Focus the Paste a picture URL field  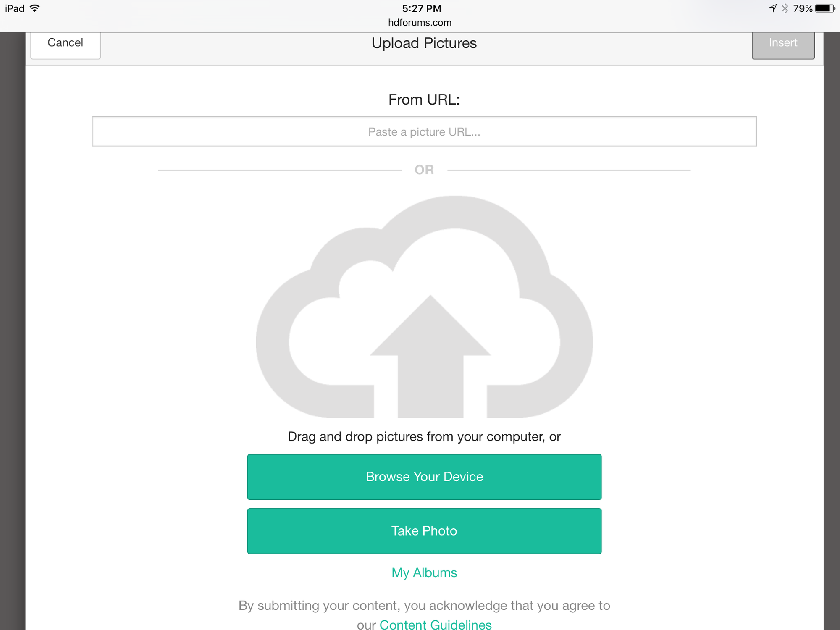pyautogui.click(x=424, y=131)
